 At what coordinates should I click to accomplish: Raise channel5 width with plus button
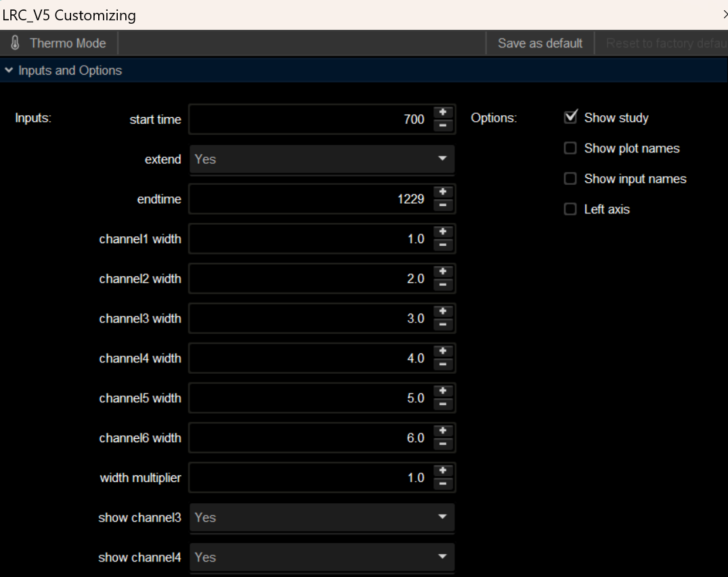(x=443, y=391)
